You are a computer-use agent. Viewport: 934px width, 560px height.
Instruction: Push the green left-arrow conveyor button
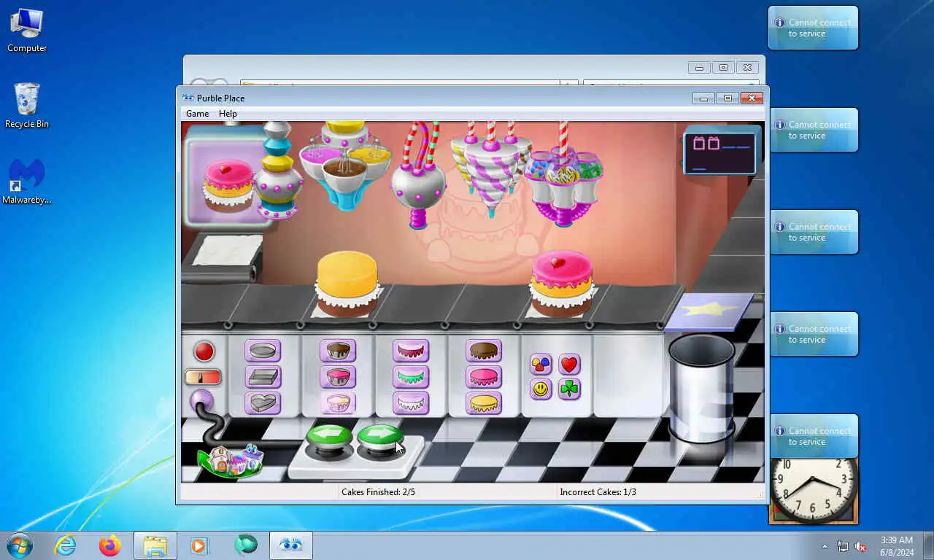[x=329, y=440]
